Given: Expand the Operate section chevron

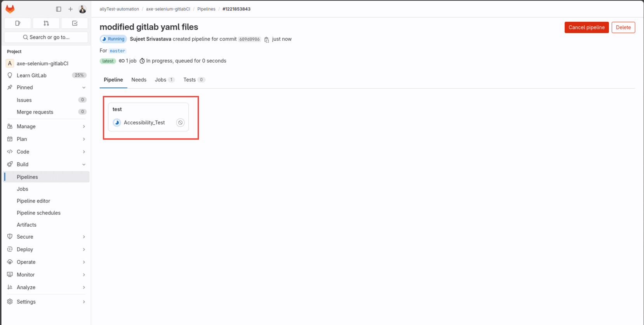Looking at the screenshot, I should coord(84,262).
